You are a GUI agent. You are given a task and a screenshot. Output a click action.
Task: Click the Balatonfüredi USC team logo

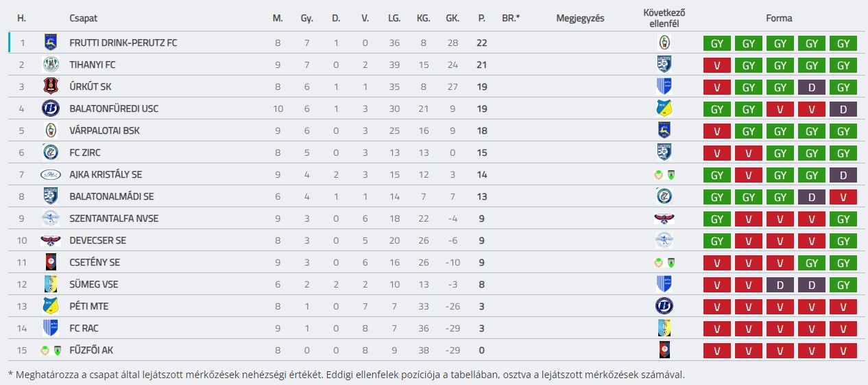pyautogui.click(x=51, y=108)
